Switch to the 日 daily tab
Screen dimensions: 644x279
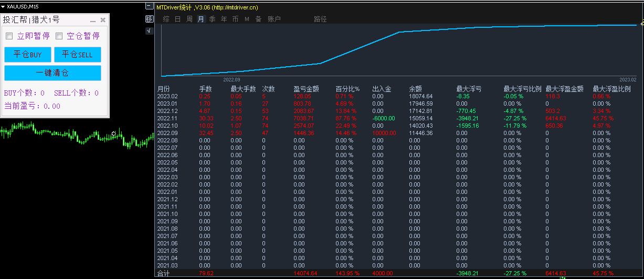(x=178, y=19)
